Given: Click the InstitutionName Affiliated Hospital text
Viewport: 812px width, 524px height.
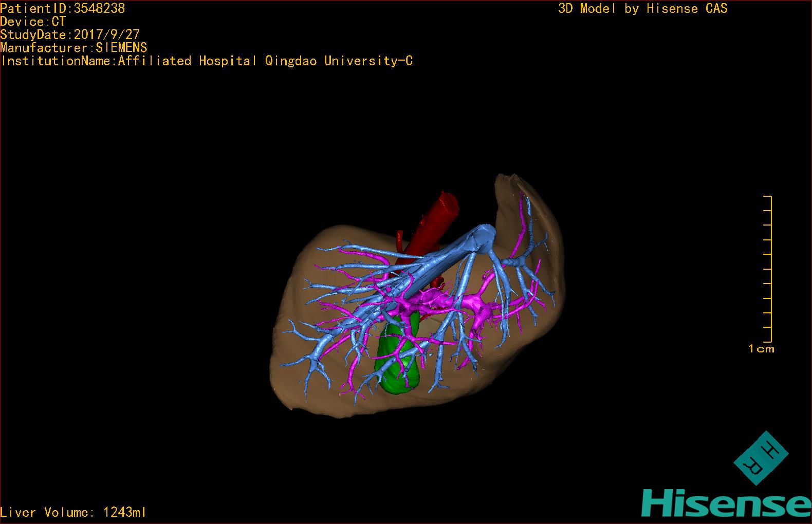Looking at the screenshot, I should tap(206, 61).
